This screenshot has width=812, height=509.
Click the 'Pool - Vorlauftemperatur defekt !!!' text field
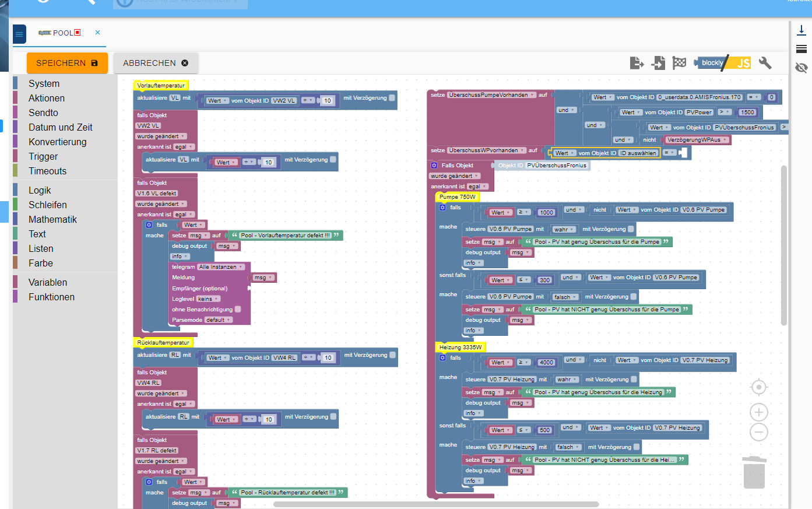click(x=286, y=236)
